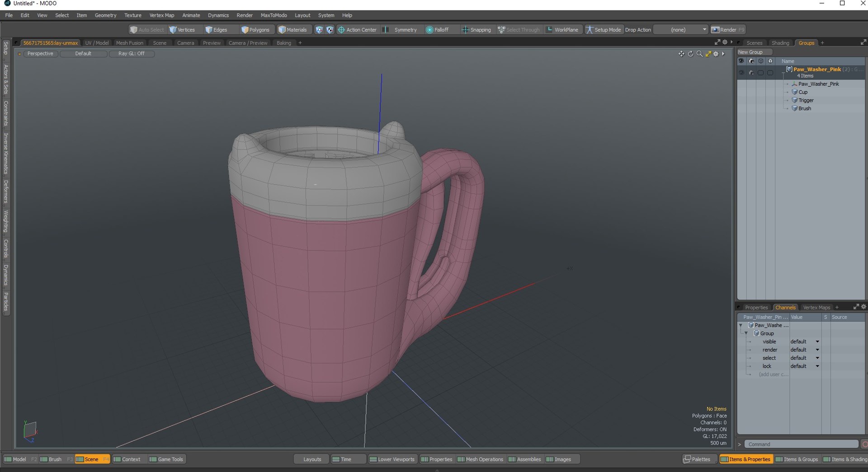Image resolution: width=868 pixels, height=472 pixels.
Task: Collapse the Group node in Channels
Action: [x=746, y=333]
